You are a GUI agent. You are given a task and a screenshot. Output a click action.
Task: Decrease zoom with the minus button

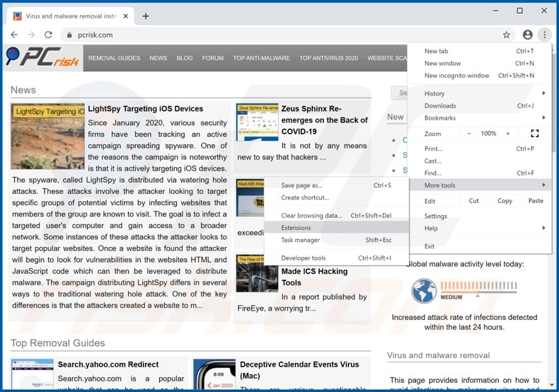(469, 134)
